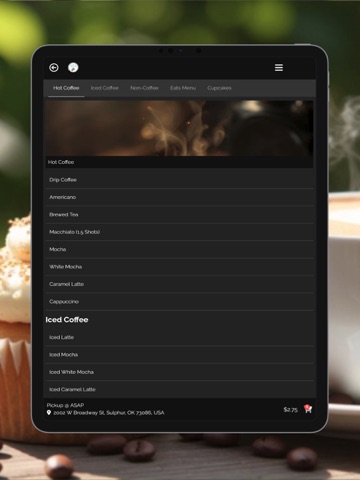Screen dimensions: 360x480
Task: Tap the $2.75 cart total
Action: [x=290, y=410]
